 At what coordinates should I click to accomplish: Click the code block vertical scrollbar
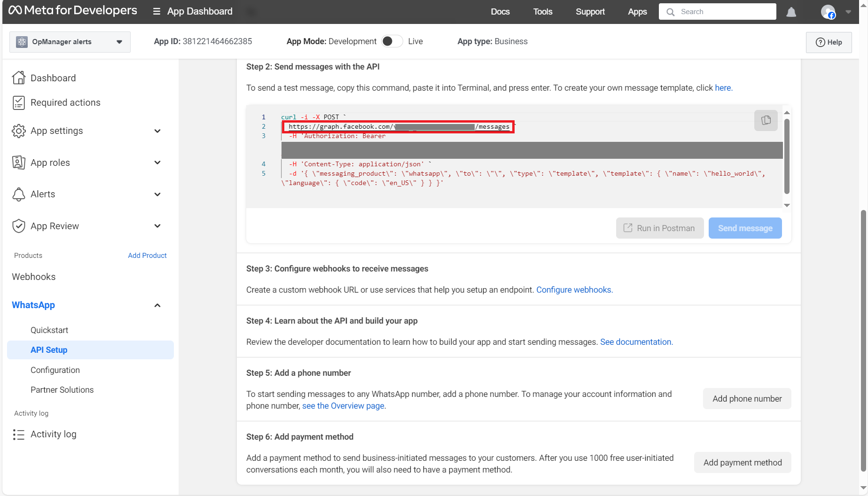[x=787, y=156]
